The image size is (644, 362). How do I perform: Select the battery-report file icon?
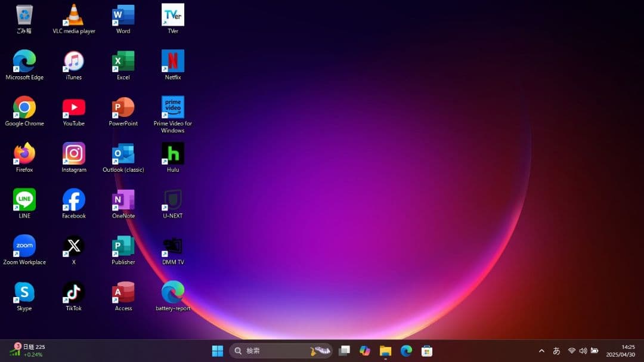(173, 293)
